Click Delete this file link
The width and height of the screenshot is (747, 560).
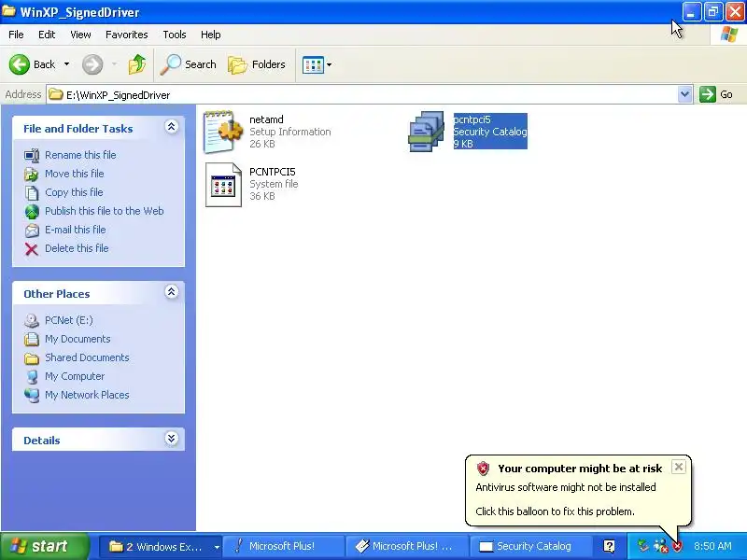tap(77, 248)
